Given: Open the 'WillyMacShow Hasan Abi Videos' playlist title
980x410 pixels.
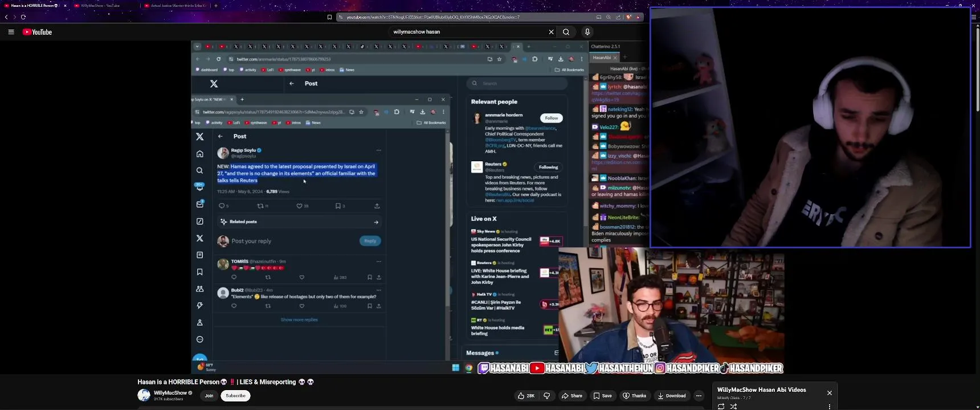Looking at the screenshot, I should coord(762,390).
